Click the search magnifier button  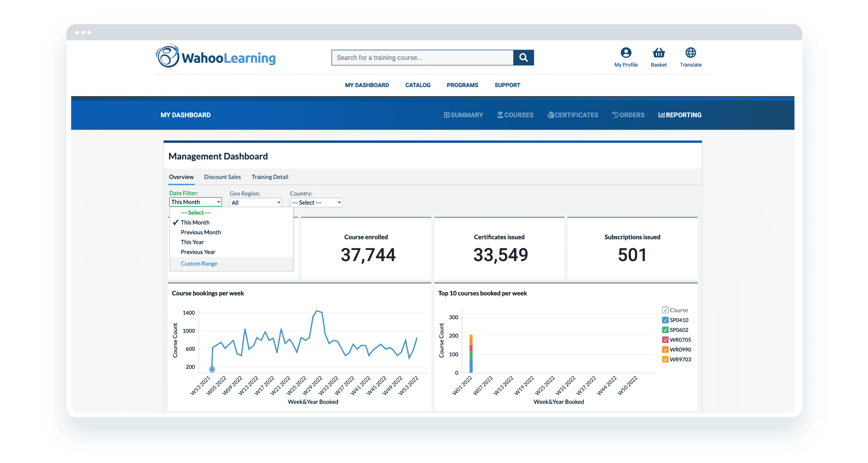tap(523, 58)
